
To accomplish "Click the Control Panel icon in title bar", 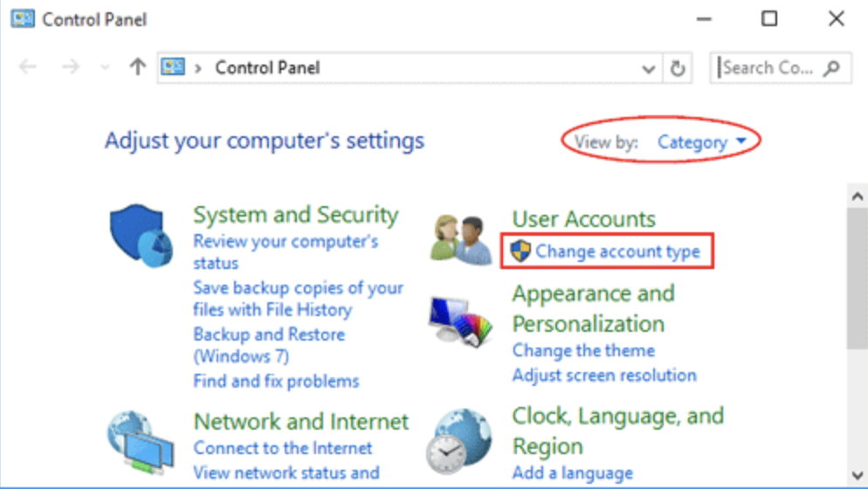I will (x=22, y=19).
